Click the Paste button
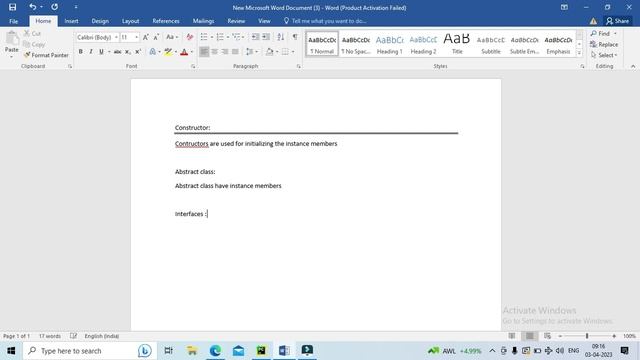This screenshot has width=640, height=360. [11, 44]
